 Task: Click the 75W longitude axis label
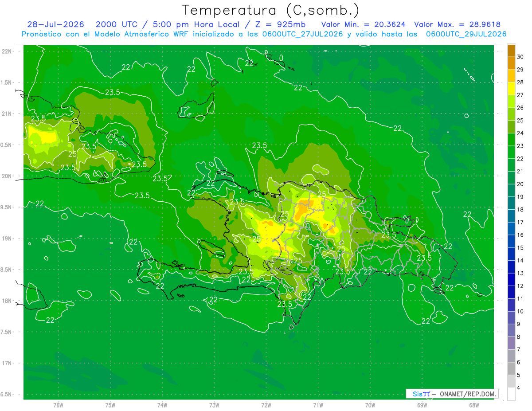(110, 405)
